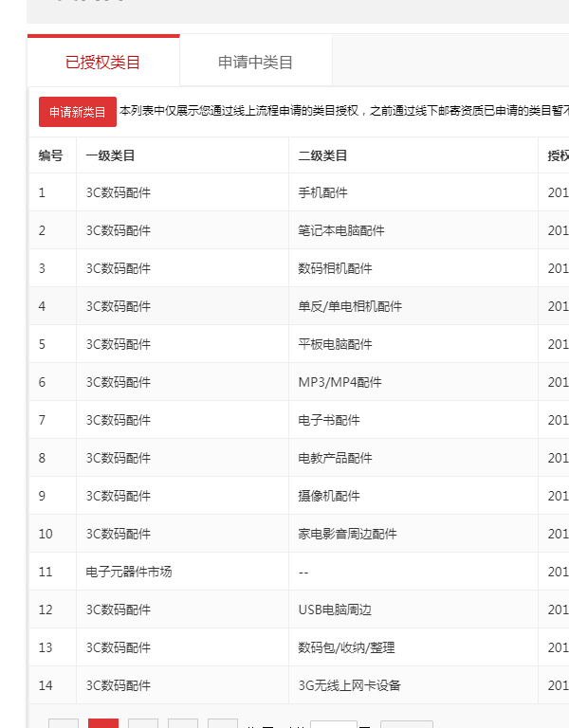The height and width of the screenshot is (728, 569).
Task: Click 3C数码配件 in the 电子书配件 row
Action: pyautogui.click(x=119, y=420)
